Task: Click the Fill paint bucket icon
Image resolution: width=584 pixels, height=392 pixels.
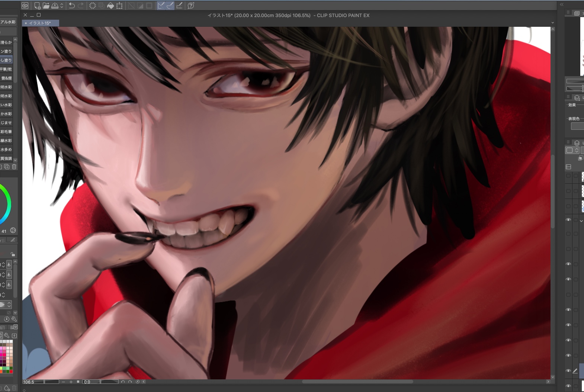Action: coord(110,6)
